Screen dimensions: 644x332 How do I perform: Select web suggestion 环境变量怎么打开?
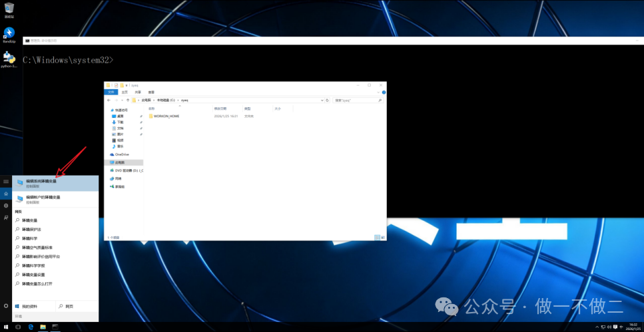pyautogui.click(x=55, y=283)
